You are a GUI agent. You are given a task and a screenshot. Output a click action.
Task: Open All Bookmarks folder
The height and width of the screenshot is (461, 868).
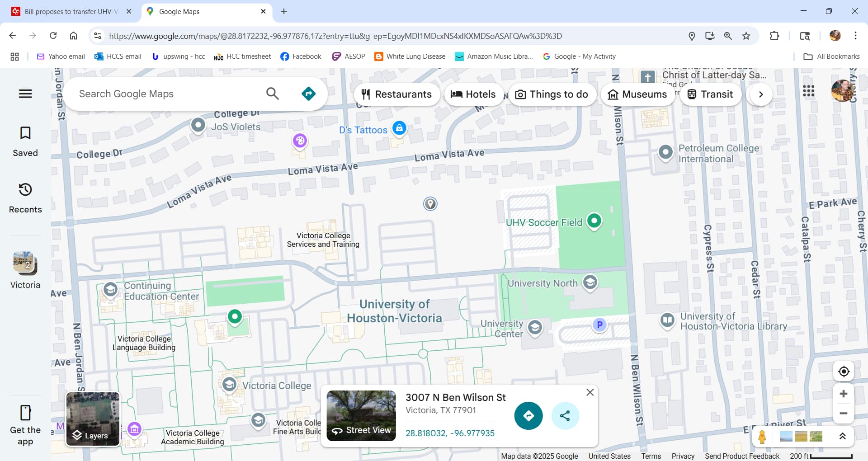[x=831, y=56]
